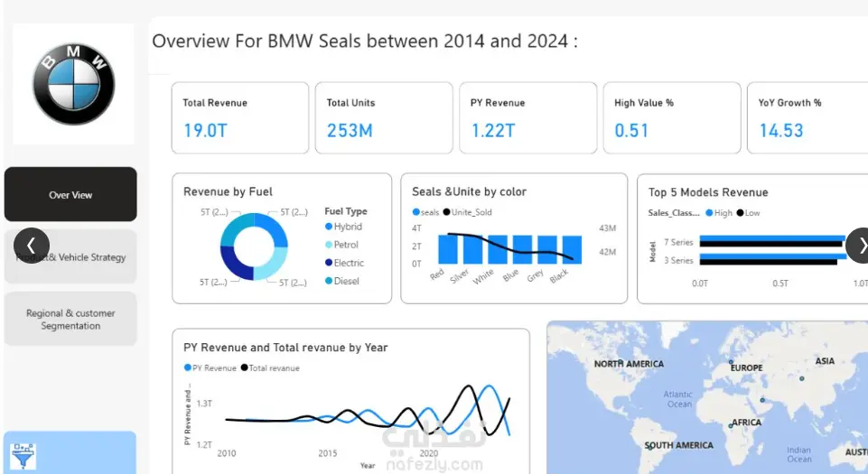
Task: Toggle the PY Revenue line legend
Action: pyautogui.click(x=210, y=367)
